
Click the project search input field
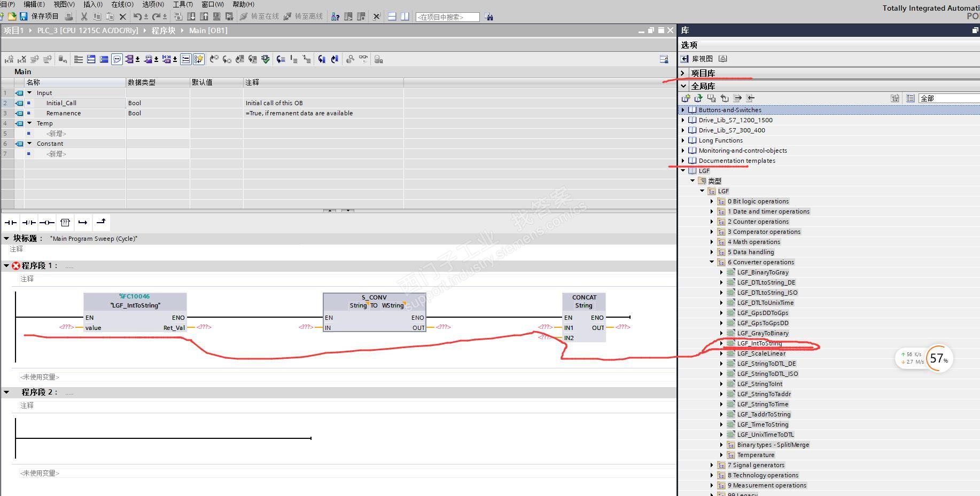447,17
